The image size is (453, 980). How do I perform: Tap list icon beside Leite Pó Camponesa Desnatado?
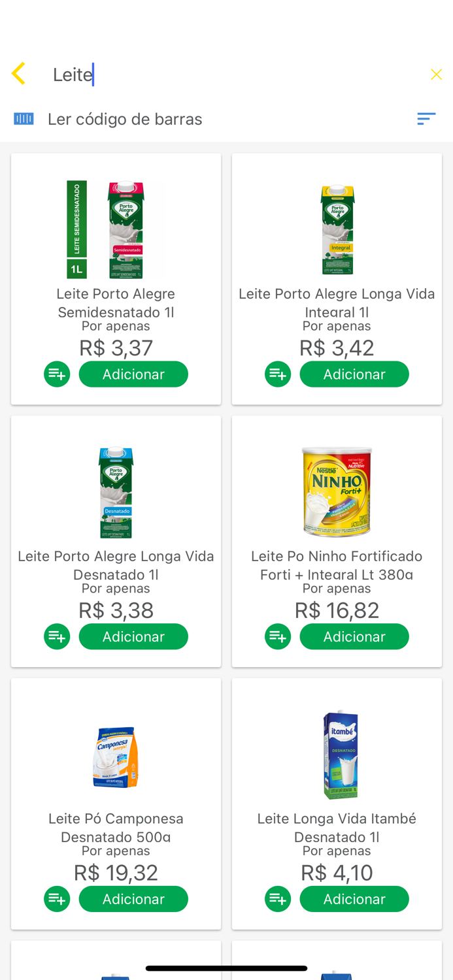click(x=56, y=898)
